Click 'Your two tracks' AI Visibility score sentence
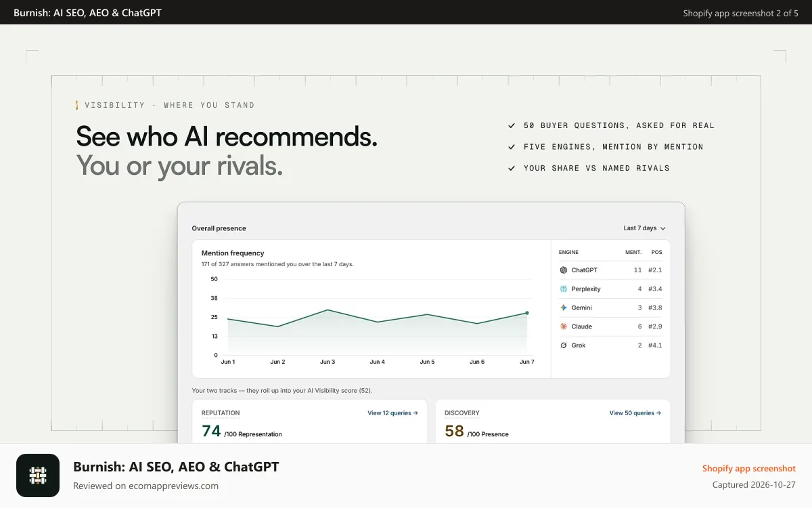 (282, 391)
